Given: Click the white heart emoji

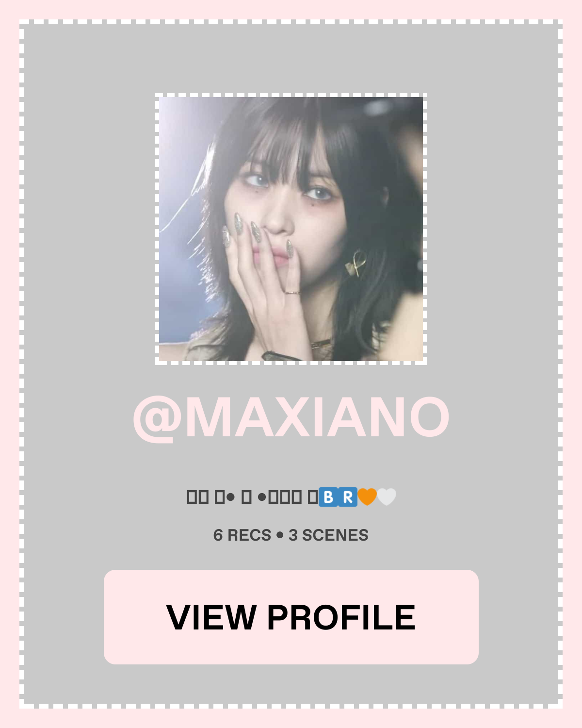Looking at the screenshot, I should [387, 497].
